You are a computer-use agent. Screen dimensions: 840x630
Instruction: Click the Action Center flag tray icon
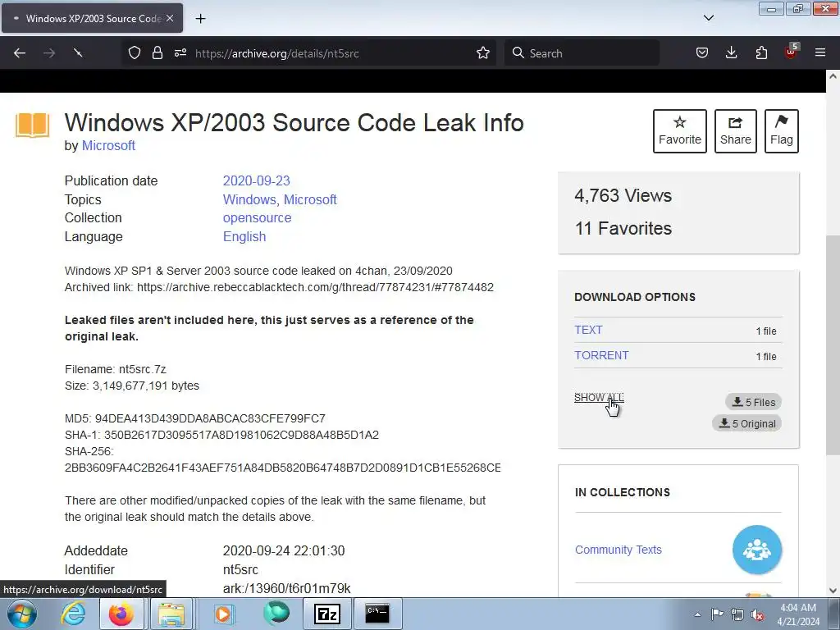(717, 614)
